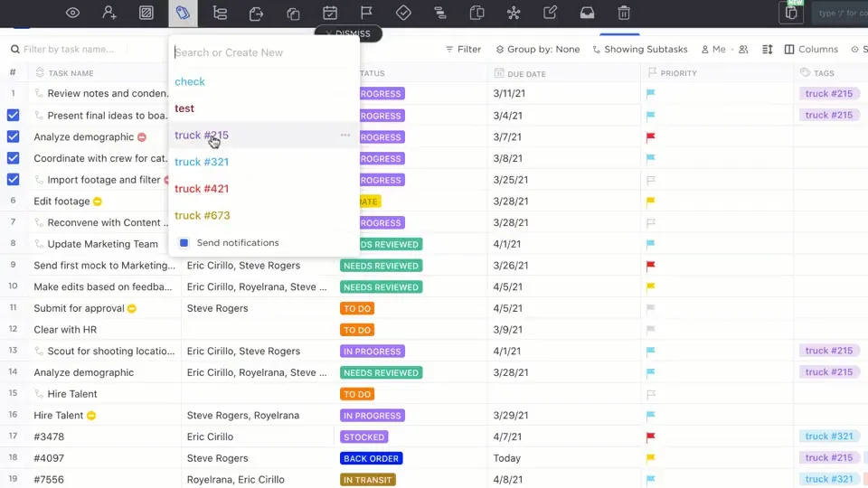This screenshot has width=868, height=488.
Task: Click the diamond checkmark toolbar icon
Action: [403, 13]
